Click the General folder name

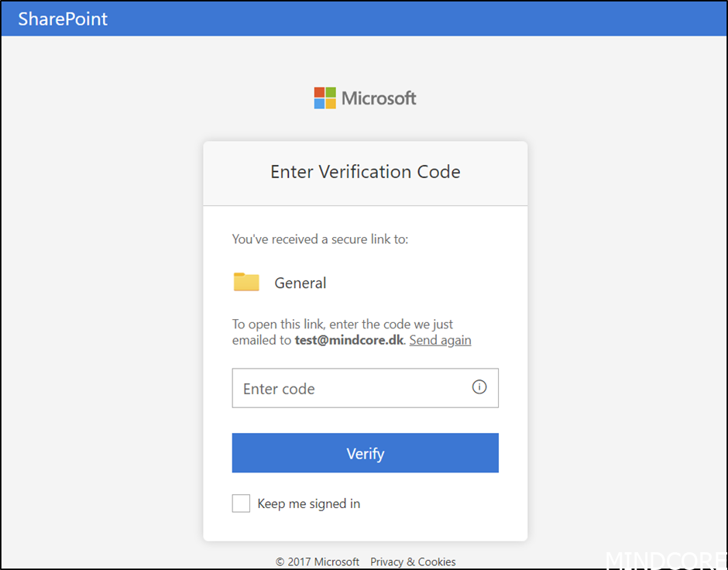[x=300, y=283]
